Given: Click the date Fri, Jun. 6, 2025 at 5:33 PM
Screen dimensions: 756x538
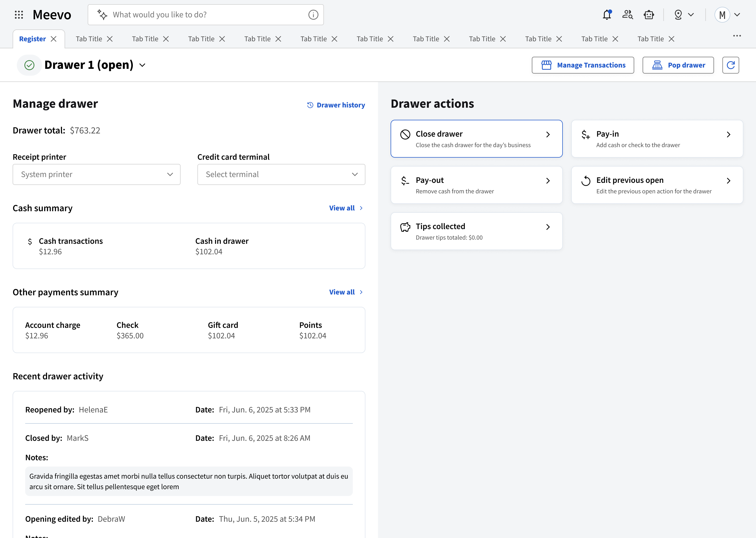Looking at the screenshot, I should (x=265, y=410).
